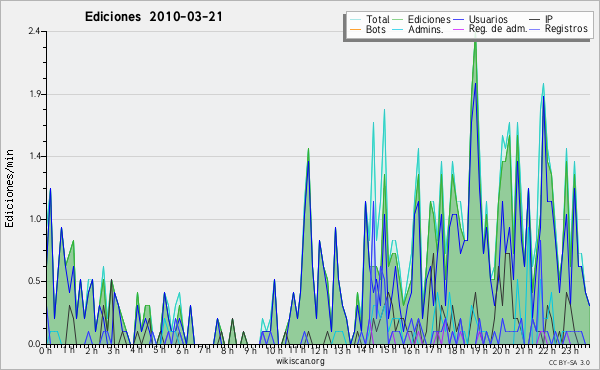Viewport: 600px width, 370px height.
Task: Select the 'Ediciones' legend entry
Action: 429,19
